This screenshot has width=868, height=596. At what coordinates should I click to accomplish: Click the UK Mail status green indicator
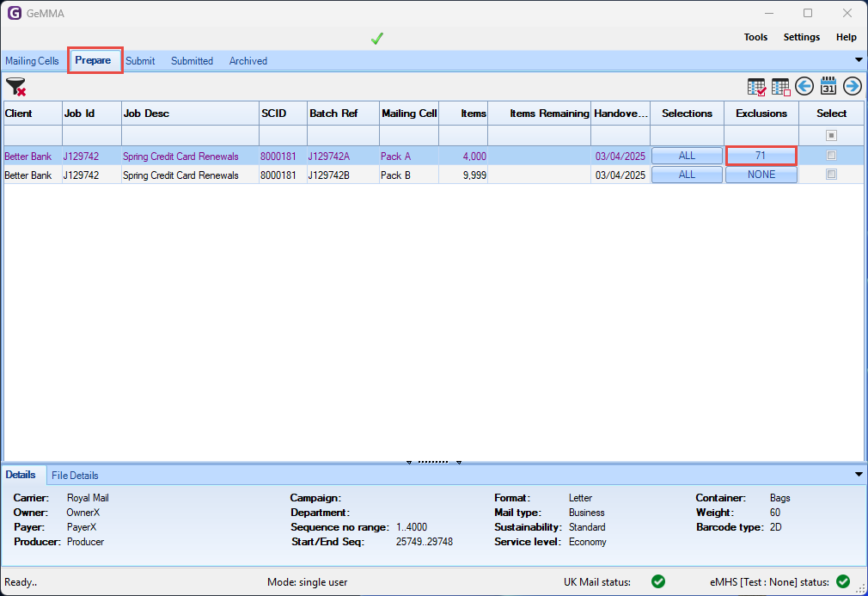point(658,581)
